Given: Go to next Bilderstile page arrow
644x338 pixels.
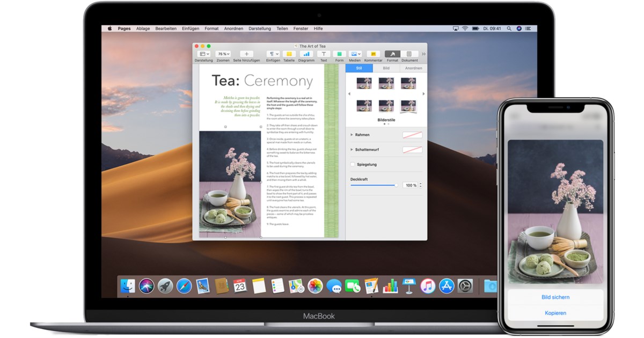Looking at the screenshot, I should point(423,94).
